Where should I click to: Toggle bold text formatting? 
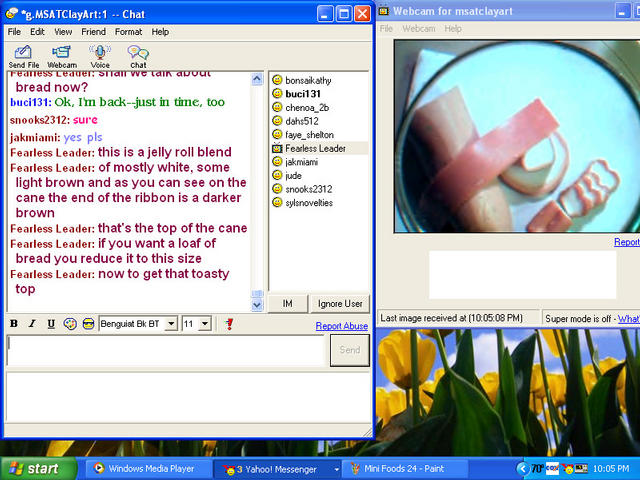(14, 324)
